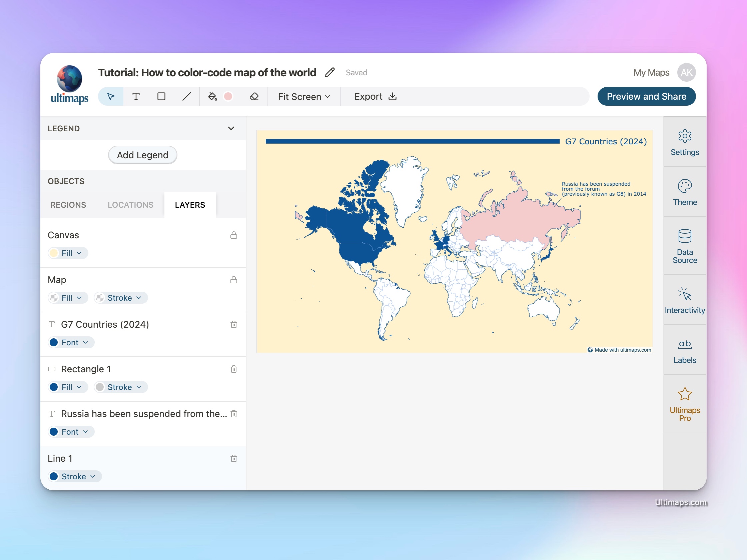Screen dimensions: 747x560
Task: Unlock the Canvas layer
Action: [234, 235]
